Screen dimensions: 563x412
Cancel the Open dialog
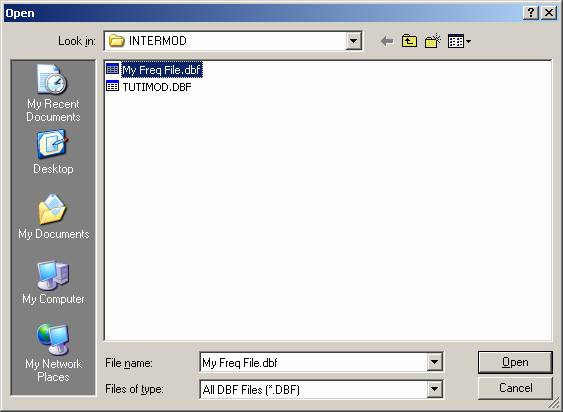[515, 388]
